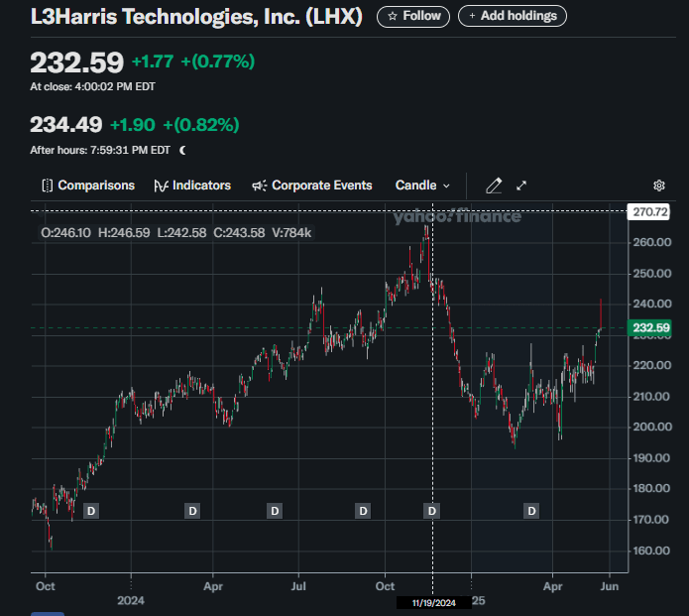
Task: Click the latest dividend D marker in 2025
Action: 531,511
